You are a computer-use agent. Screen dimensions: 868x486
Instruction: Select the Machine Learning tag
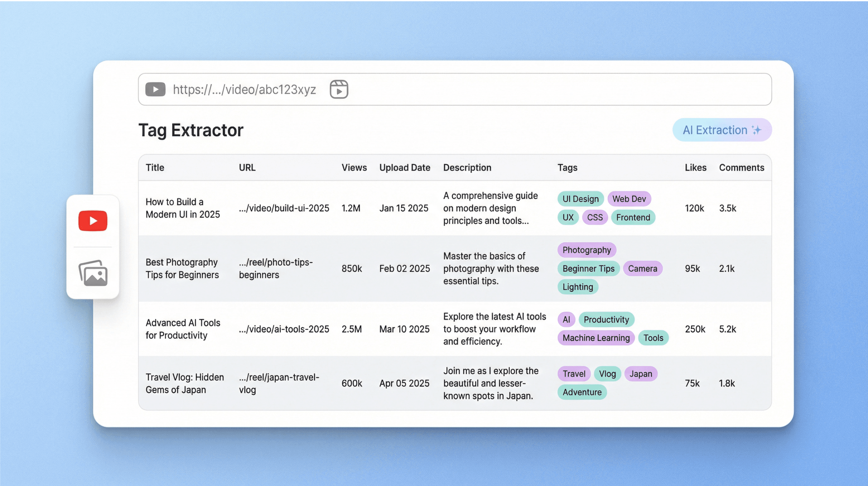point(596,338)
